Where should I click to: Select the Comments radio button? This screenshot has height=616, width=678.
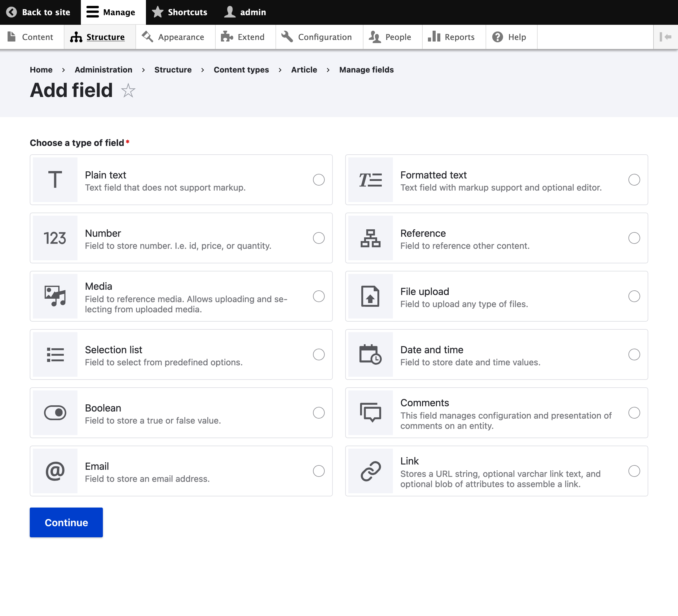click(x=634, y=412)
